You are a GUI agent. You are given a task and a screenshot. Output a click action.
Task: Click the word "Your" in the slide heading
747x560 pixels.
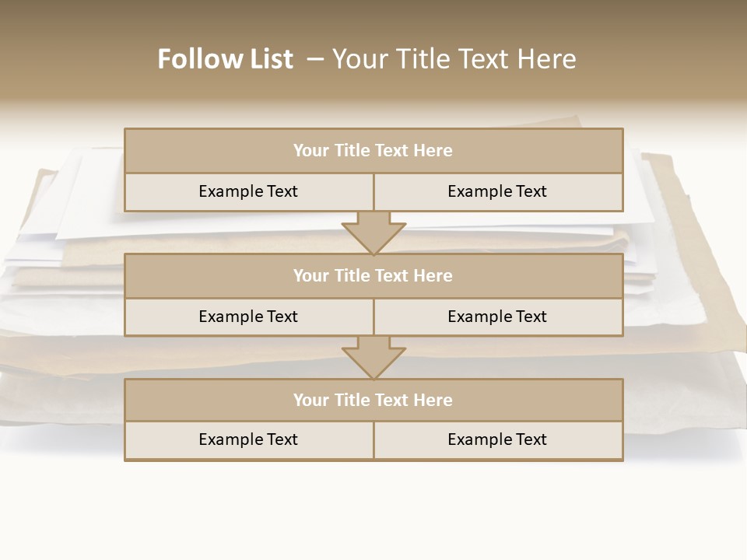pyautogui.click(x=360, y=59)
